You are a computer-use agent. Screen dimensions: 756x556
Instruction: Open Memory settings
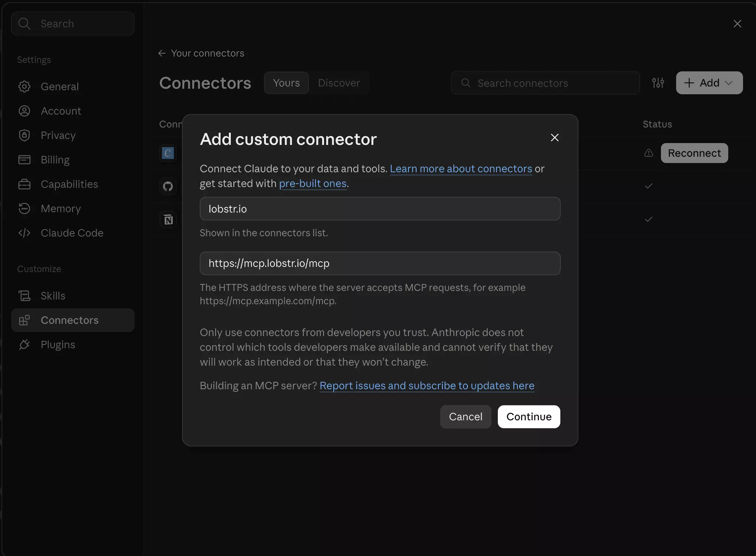click(73, 208)
